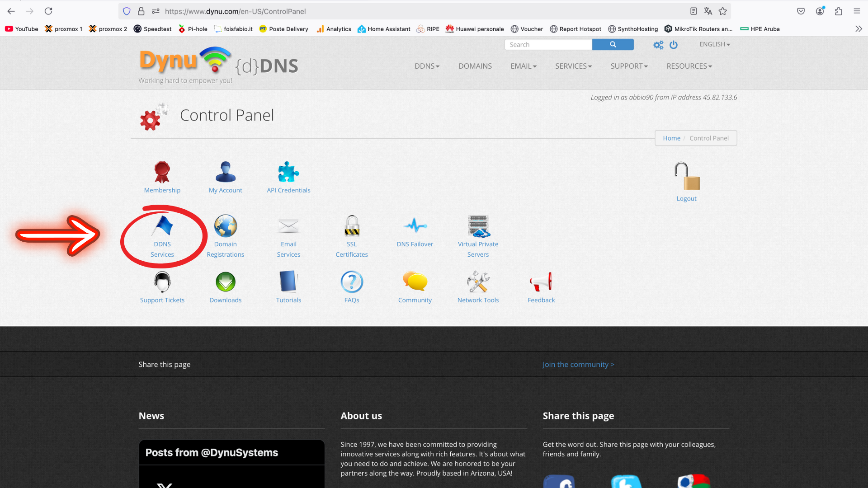This screenshot has width=868, height=488.
Task: Open Community chat bubbles icon
Action: 415,281
